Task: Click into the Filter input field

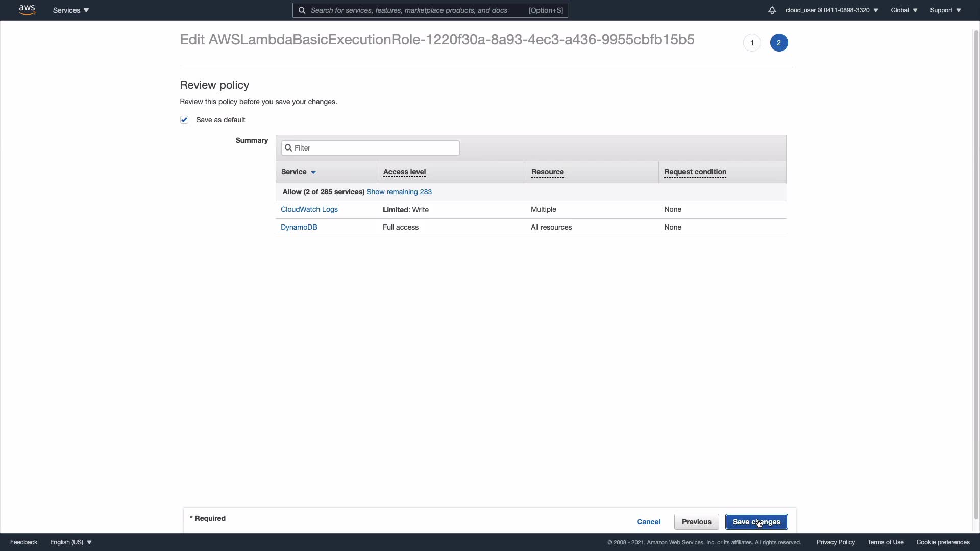Action: click(x=375, y=148)
